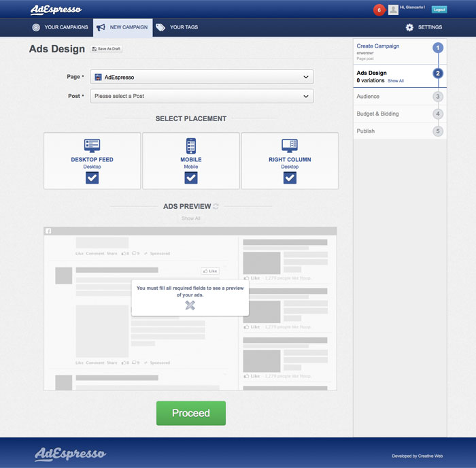The height and width of the screenshot is (468, 476).
Task: Click the Facebook icon in preview bar
Action: pos(48,231)
